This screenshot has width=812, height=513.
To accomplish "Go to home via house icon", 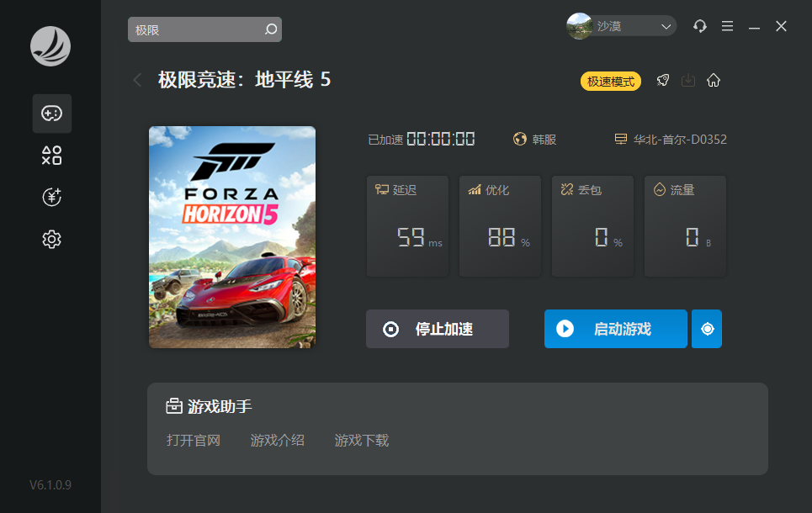I will pos(714,81).
